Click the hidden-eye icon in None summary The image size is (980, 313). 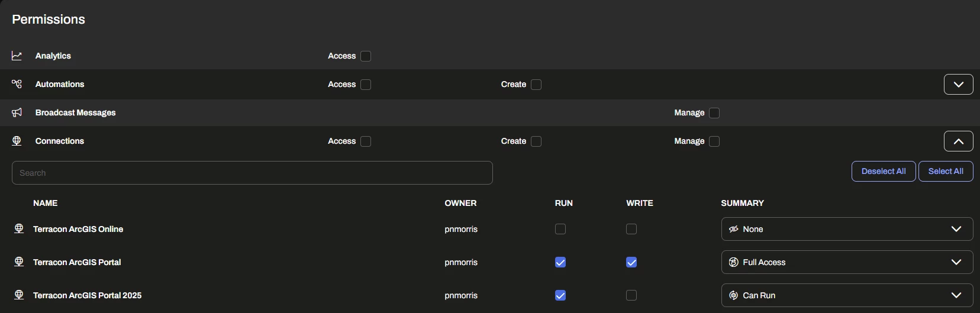[x=733, y=229]
